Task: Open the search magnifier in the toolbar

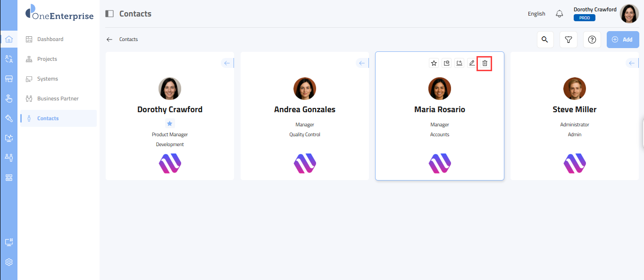Action: 545,40
